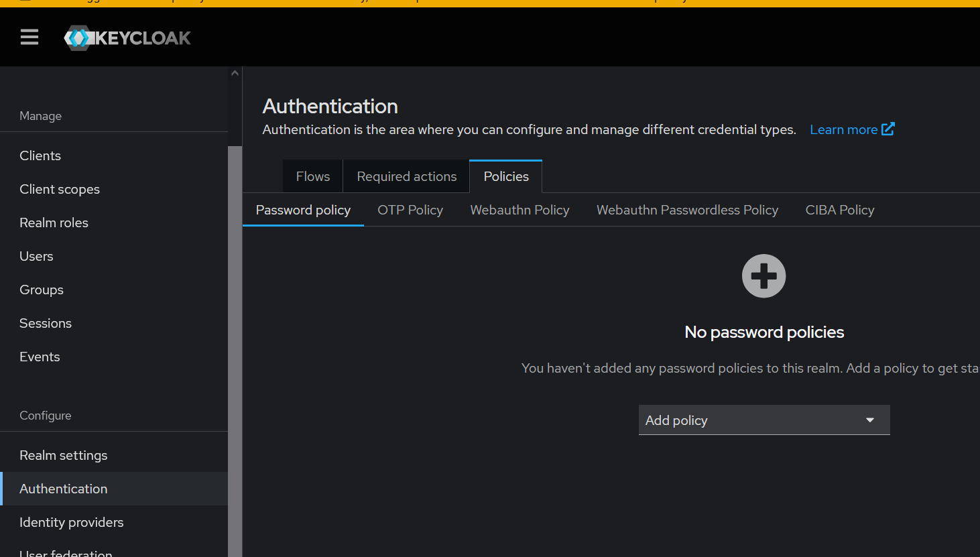Image resolution: width=980 pixels, height=557 pixels.
Task: Navigate to Users page
Action: 114,256
